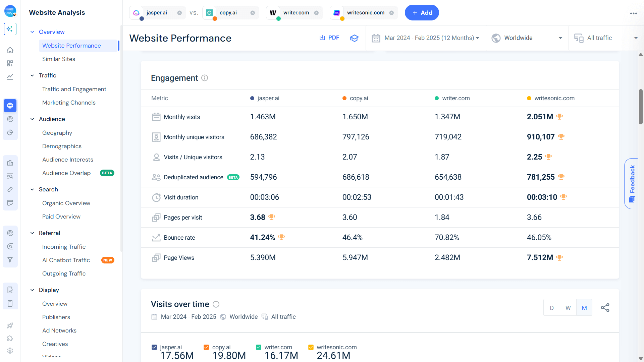The image size is (644, 362).
Task: Open the Engagement info tooltip icon
Action: pos(205,78)
